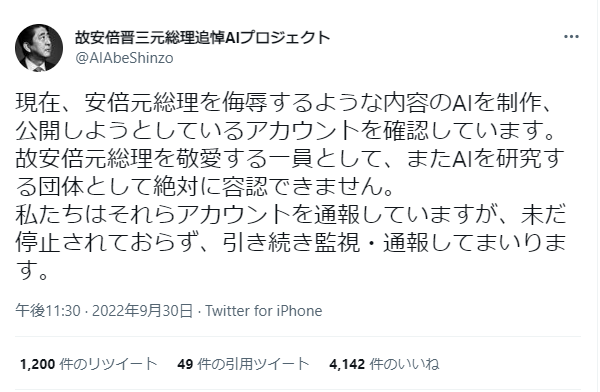This screenshot has height=392, width=600.
Task: Click the tweet line starting 停止されておらず
Action: (290, 243)
